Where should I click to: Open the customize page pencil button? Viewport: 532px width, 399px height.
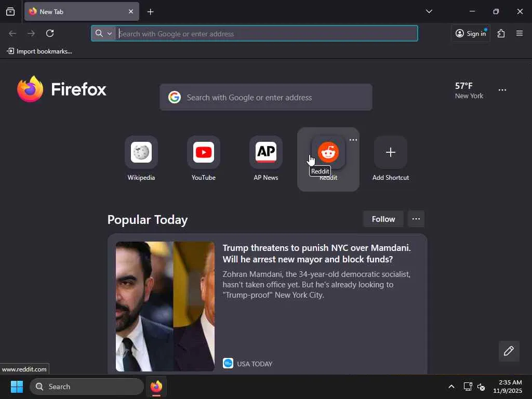[x=509, y=351]
